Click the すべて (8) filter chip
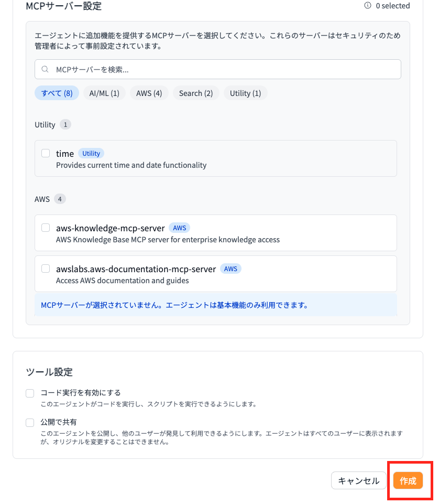Viewport: 439px width, 504px height. 57,93
